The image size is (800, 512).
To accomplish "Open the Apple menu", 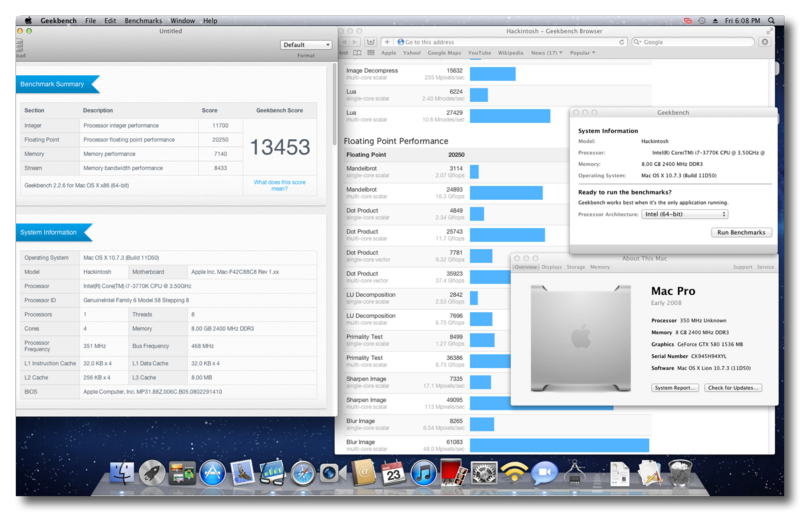I will 28,20.
